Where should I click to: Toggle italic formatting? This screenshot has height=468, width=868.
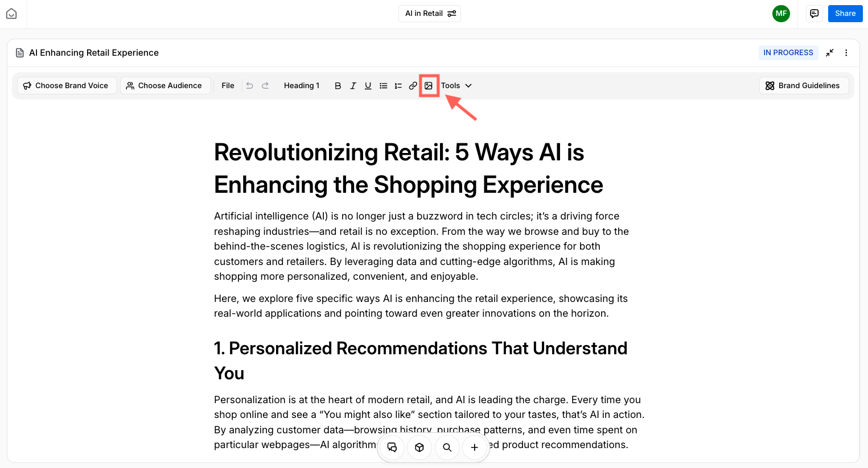353,85
